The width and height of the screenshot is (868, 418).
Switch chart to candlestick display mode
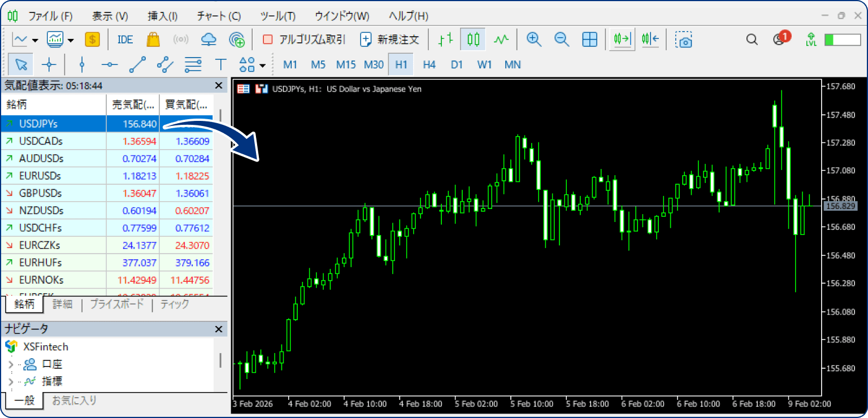point(474,39)
